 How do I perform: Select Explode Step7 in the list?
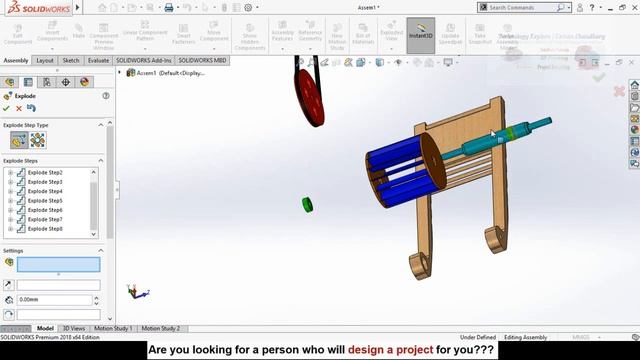tap(45, 220)
